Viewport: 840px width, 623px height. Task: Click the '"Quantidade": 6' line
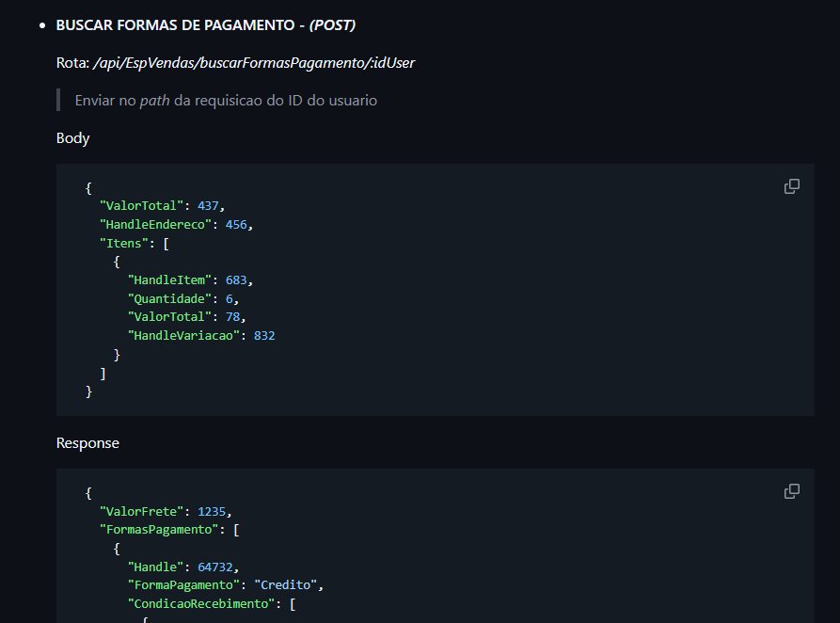tap(183, 298)
